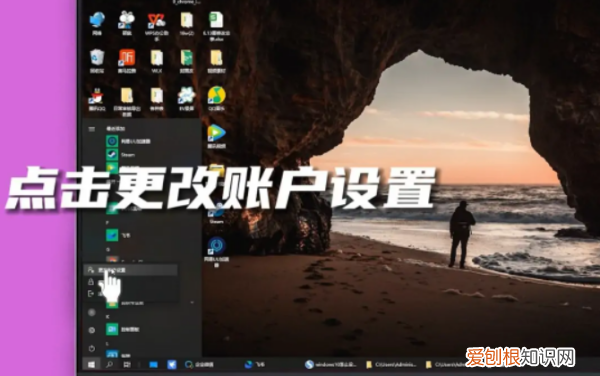Image resolution: width=600 pixels, height=376 pixels.
Task: Open Task View on the taskbar
Action: pos(127,365)
